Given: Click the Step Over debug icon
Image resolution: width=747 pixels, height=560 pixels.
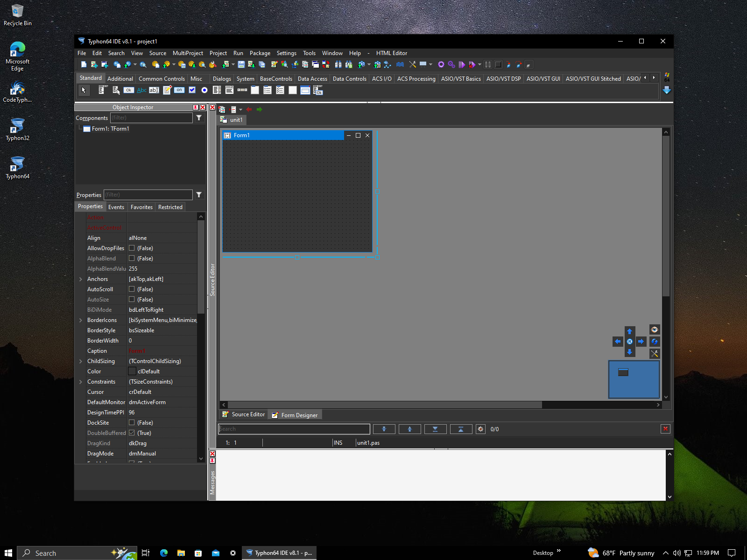Looking at the screenshot, I should pyautogui.click(x=519, y=65).
